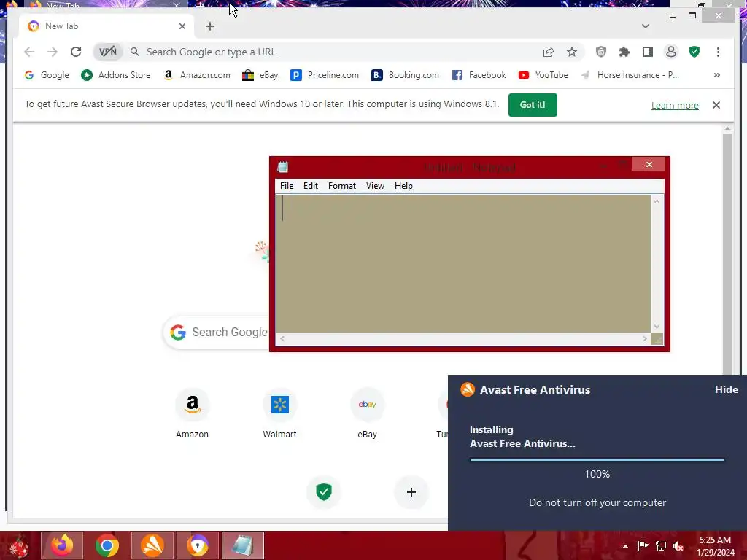
Task: Open the YouTube bookmark
Action: 543,75
